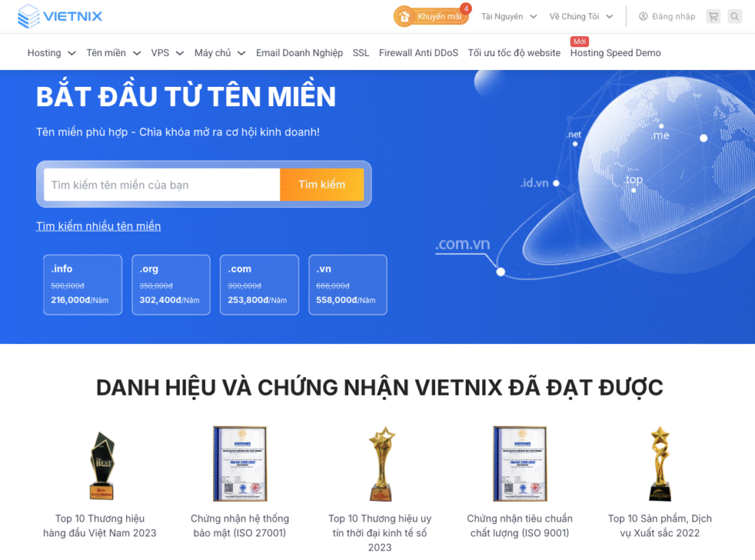The width and height of the screenshot is (755, 560).
Task: Expand the Về Chúng Tôi menu
Action: 581,16
